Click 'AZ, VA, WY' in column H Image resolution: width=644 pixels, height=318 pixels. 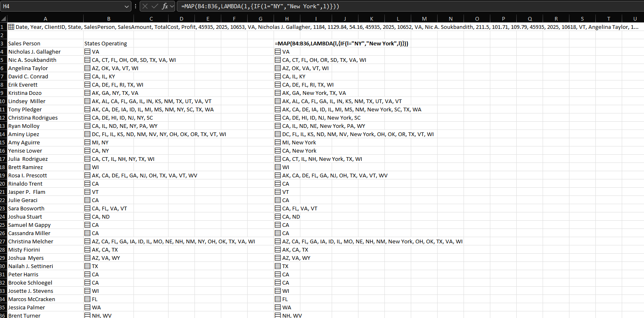click(x=296, y=258)
